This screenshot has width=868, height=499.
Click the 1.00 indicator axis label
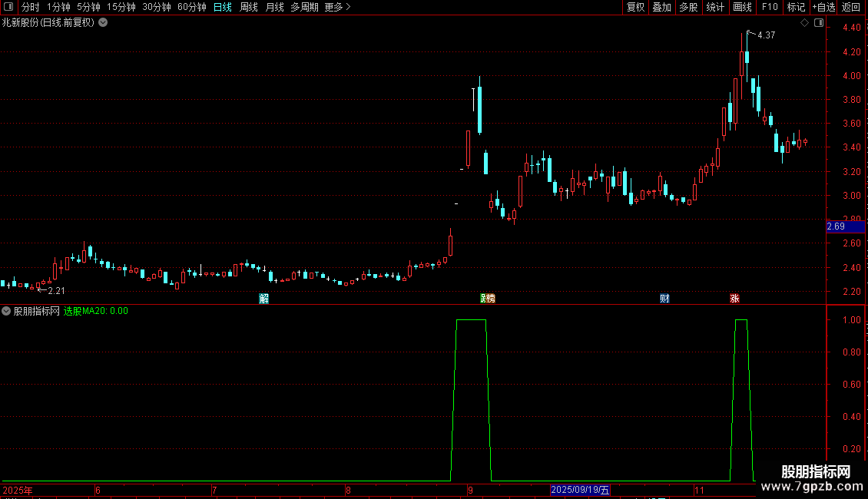coord(852,320)
